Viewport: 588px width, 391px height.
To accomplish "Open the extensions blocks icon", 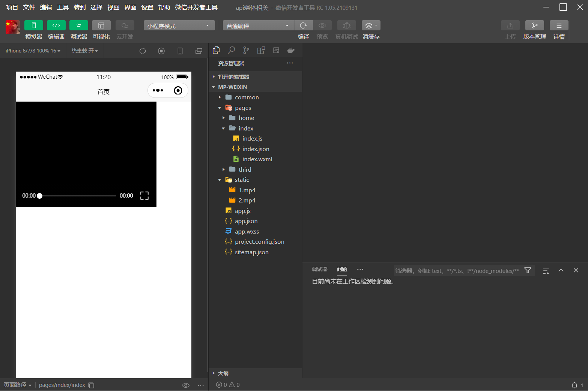I will pos(261,50).
